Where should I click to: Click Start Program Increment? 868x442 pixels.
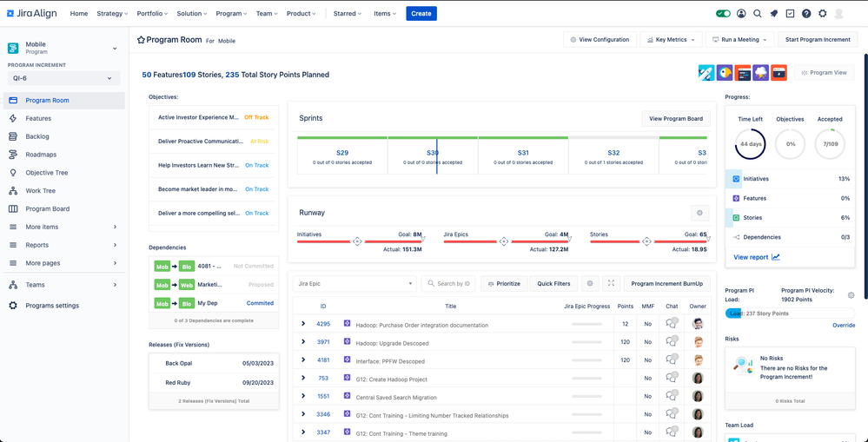817,40
